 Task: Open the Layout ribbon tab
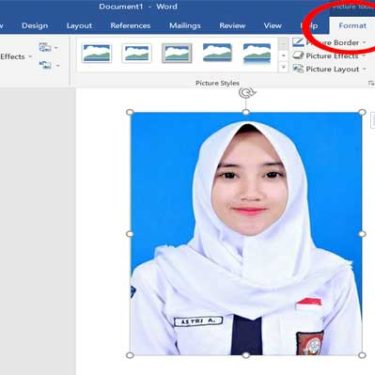tap(79, 26)
